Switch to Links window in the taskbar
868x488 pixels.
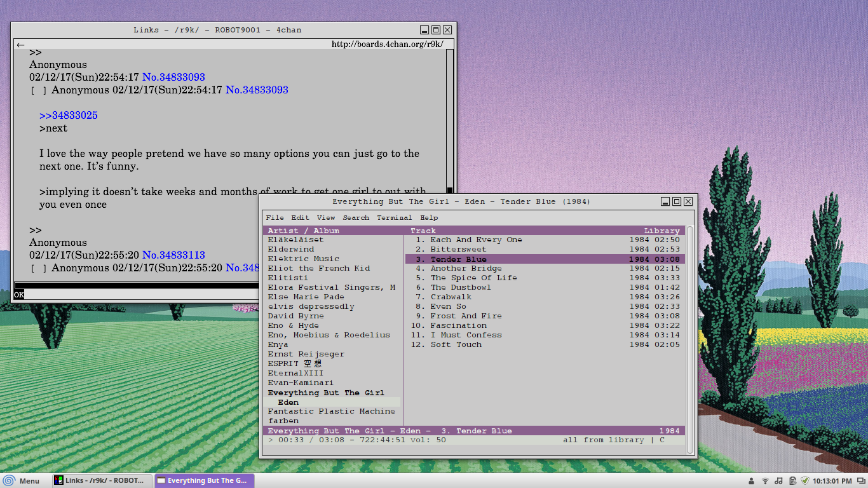102,481
